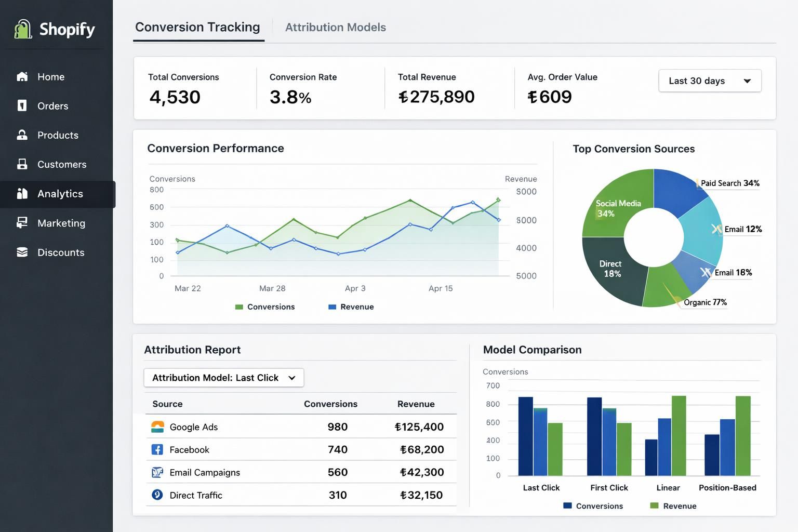The width and height of the screenshot is (798, 532).
Task: Select the Email Campaigns row name
Action: pos(205,472)
